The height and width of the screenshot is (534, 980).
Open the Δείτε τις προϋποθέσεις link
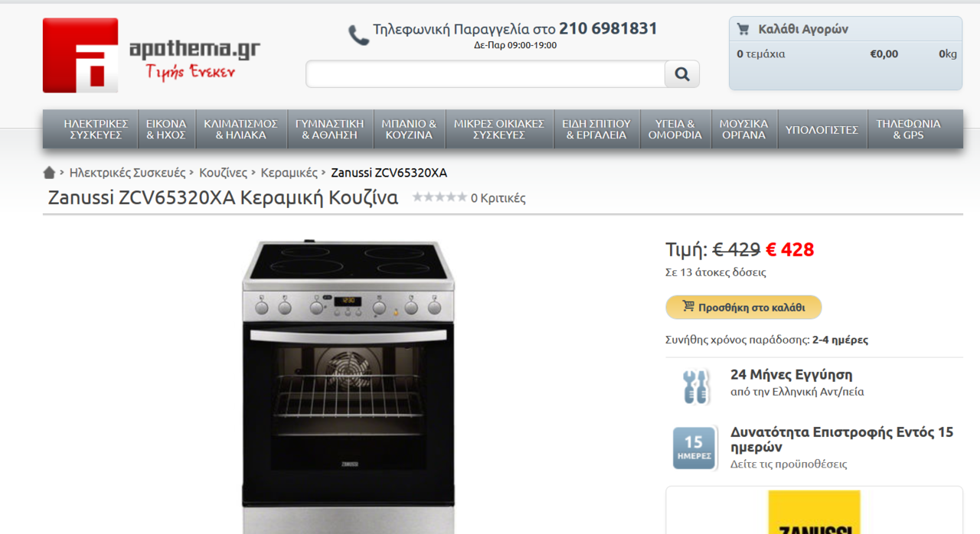pos(789,464)
